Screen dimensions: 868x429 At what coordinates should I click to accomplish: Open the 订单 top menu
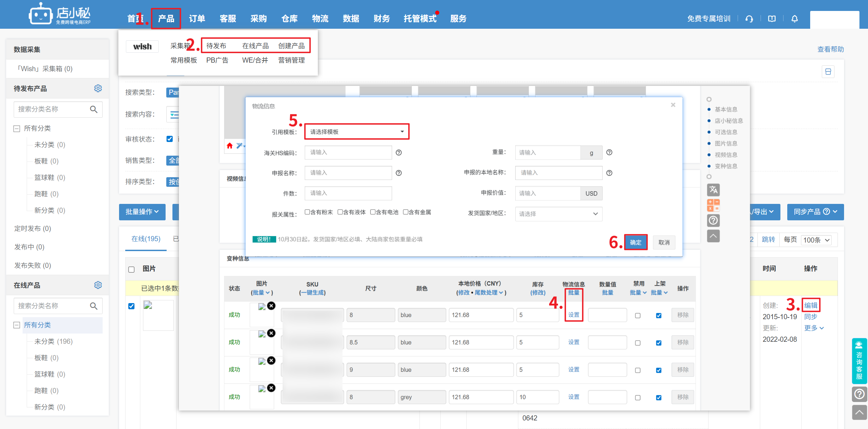coord(197,18)
